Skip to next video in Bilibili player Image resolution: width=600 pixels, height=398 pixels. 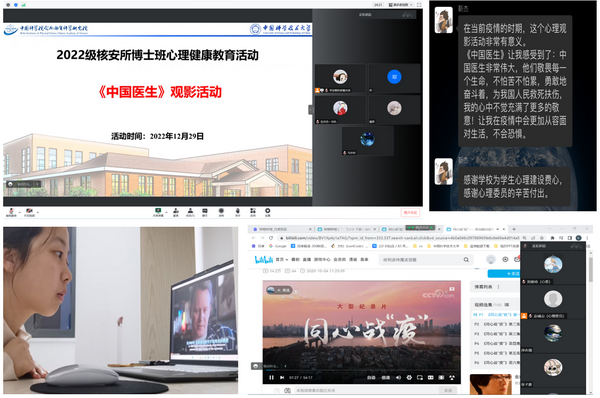pyautogui.click(x=282, y=378)
